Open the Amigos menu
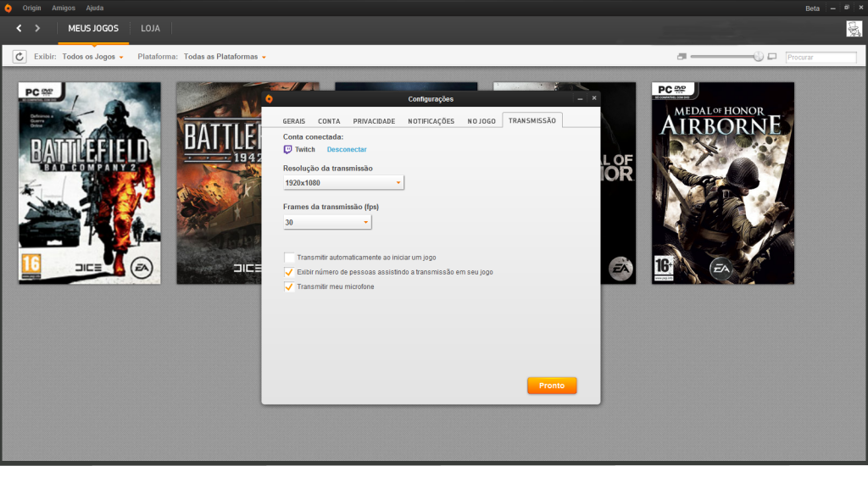 (x=63, y=8)
